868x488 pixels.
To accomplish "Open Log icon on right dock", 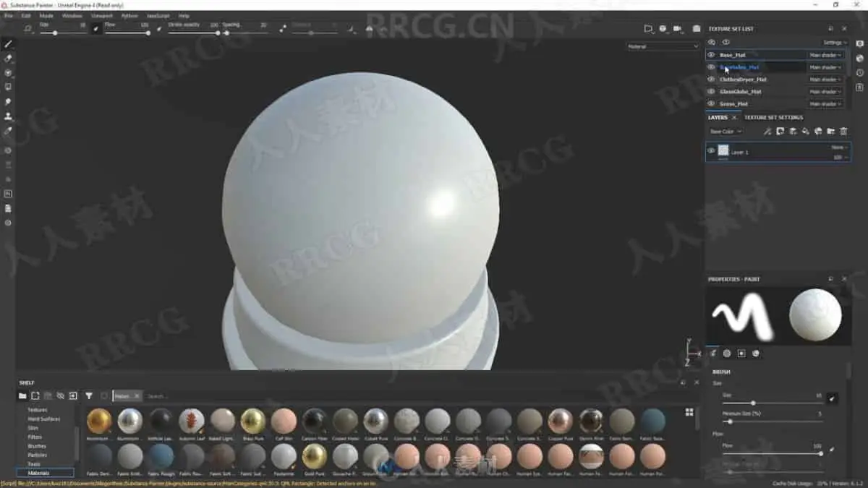I will [860, 87].
